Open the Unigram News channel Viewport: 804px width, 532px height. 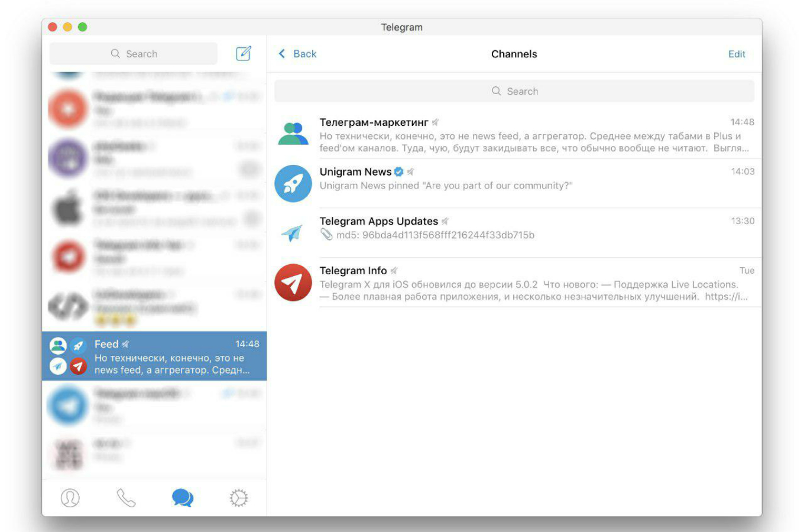[x=514, y=184]
